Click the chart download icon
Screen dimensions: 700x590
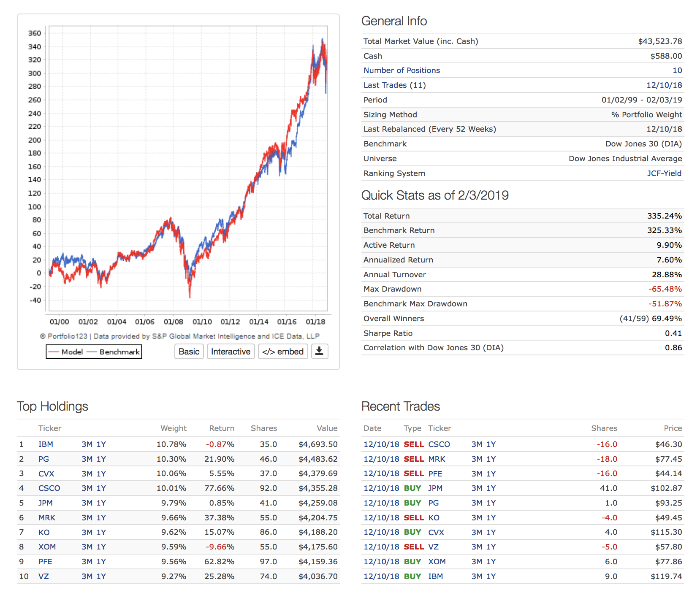pos(320,352)
